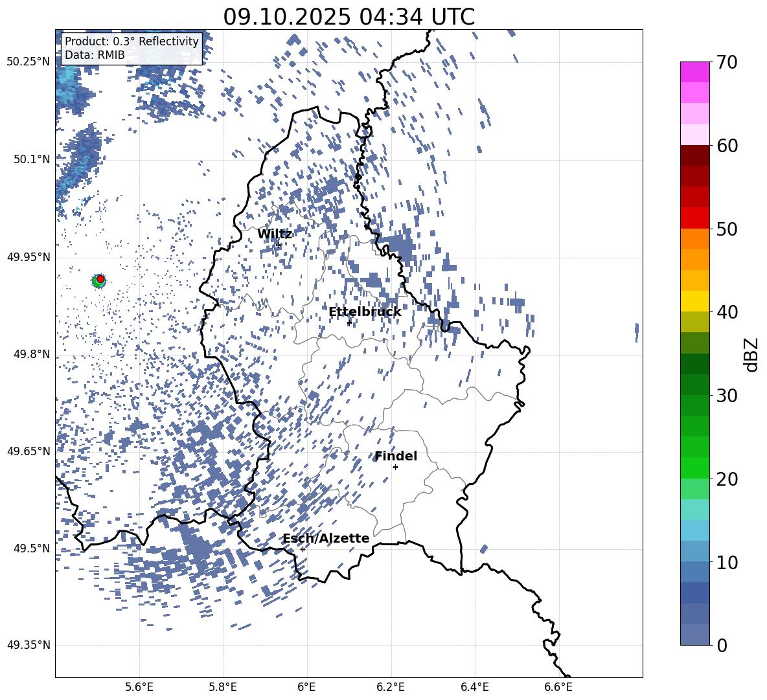Click the colorbar tick label 60

726,146
